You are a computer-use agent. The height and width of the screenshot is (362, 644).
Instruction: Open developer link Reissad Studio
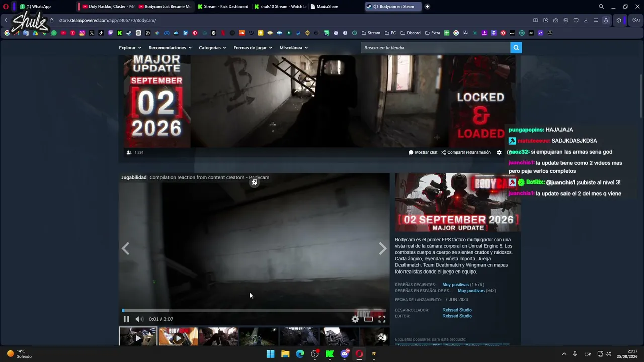[457, 310]
